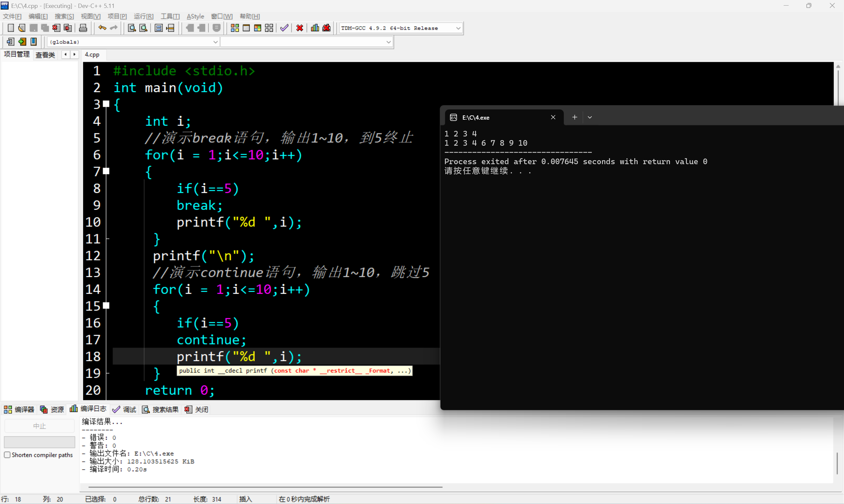
Task: Click the compile progress bar
Action: click(40, 442)
